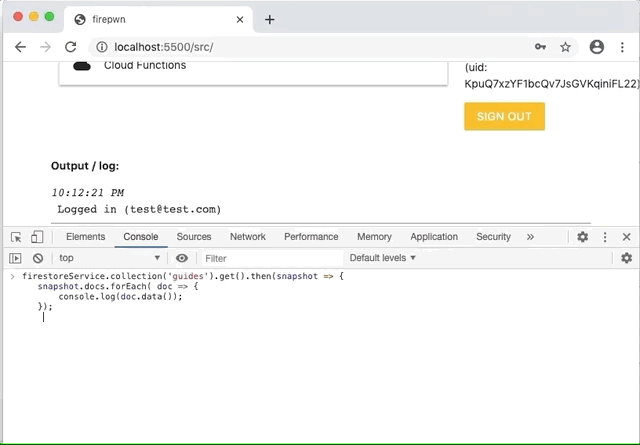Viewport: 640px width, 445px height.
Task: Open the Chrome profile avatar
Action: (596, 47)
